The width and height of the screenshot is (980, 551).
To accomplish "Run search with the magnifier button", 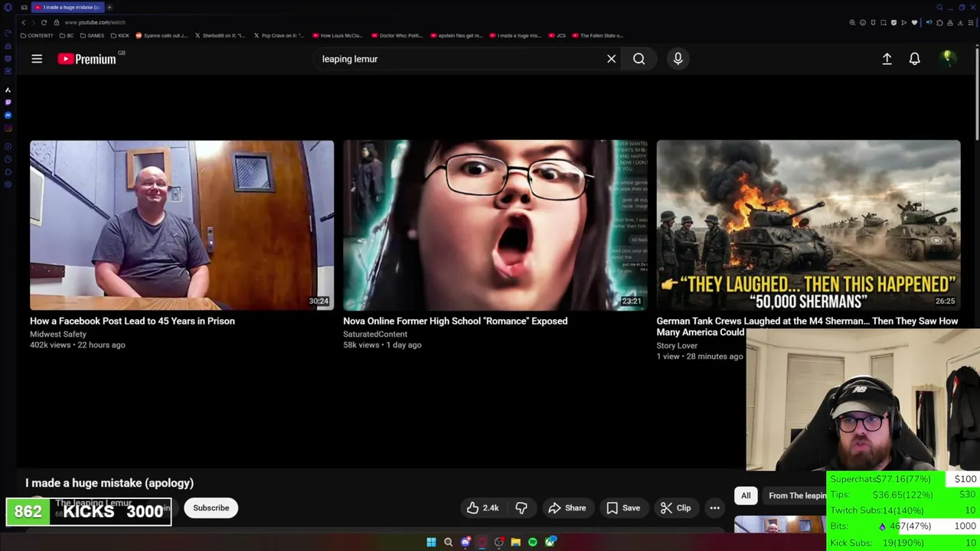I will tap(639, 59).
